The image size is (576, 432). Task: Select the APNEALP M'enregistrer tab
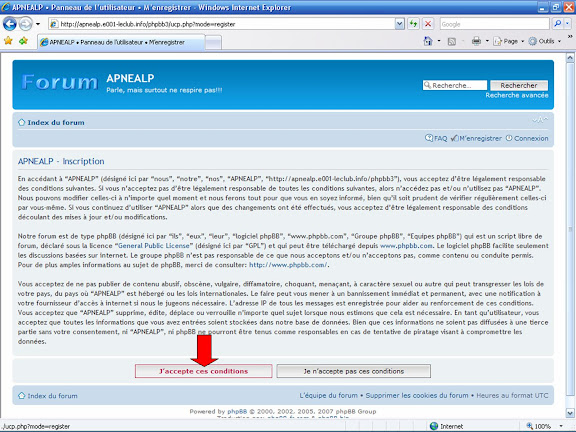click(121, 42)
